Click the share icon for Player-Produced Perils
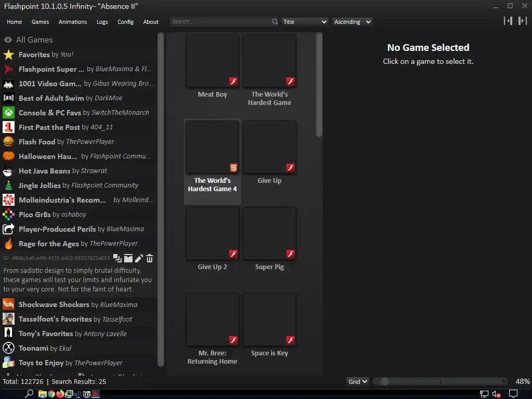This screenshot has height=399, width=532. (x=8, y=229)
